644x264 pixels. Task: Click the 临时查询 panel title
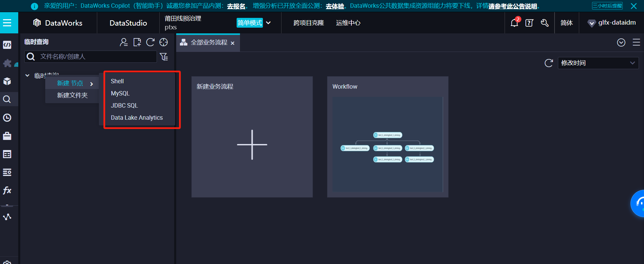point(36,42)
